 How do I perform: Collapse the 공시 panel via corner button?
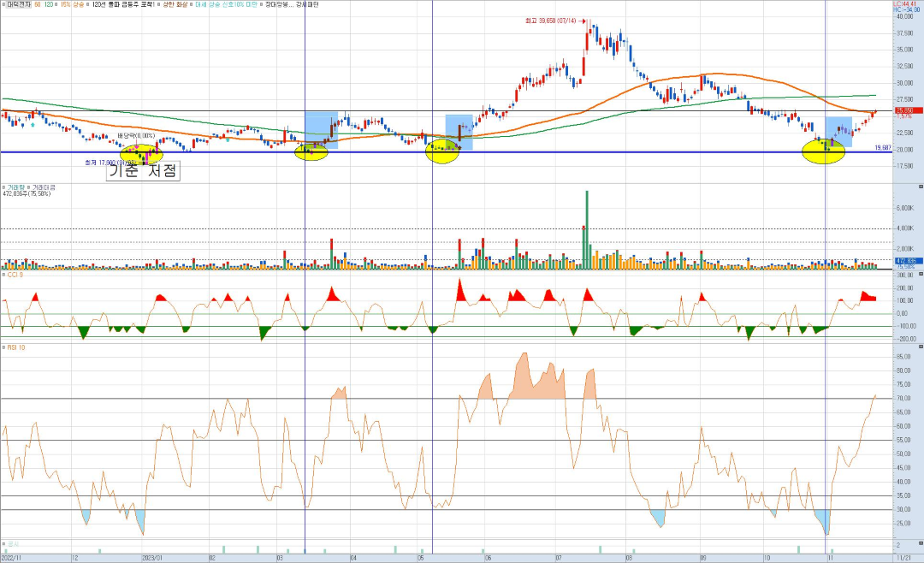click(x=921, y=542)
